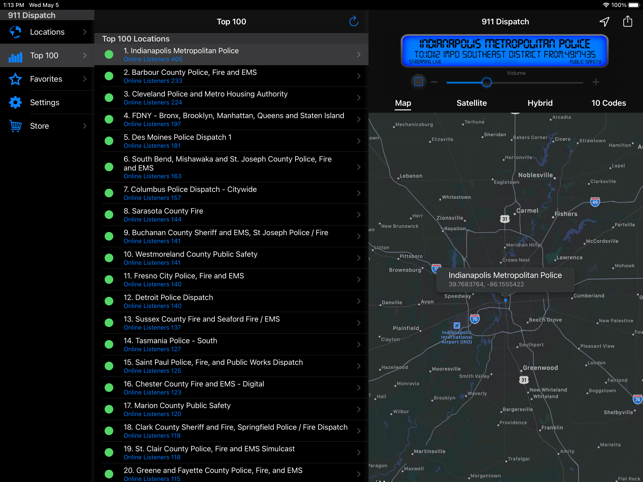This screenshot has width=643, height=482.
Task: Select 9. Buchanan County Sheriff and EMS
Action: point(231,236)
